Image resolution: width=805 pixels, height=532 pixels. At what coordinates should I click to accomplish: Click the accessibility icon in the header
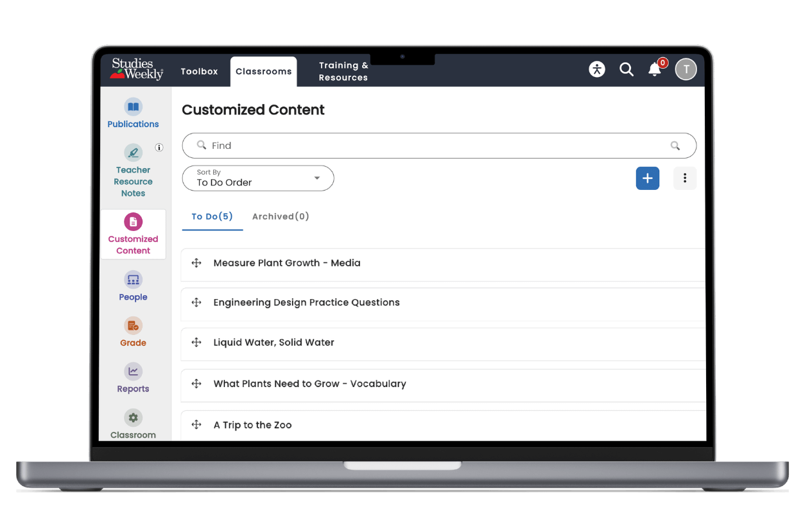click(597, 69)
